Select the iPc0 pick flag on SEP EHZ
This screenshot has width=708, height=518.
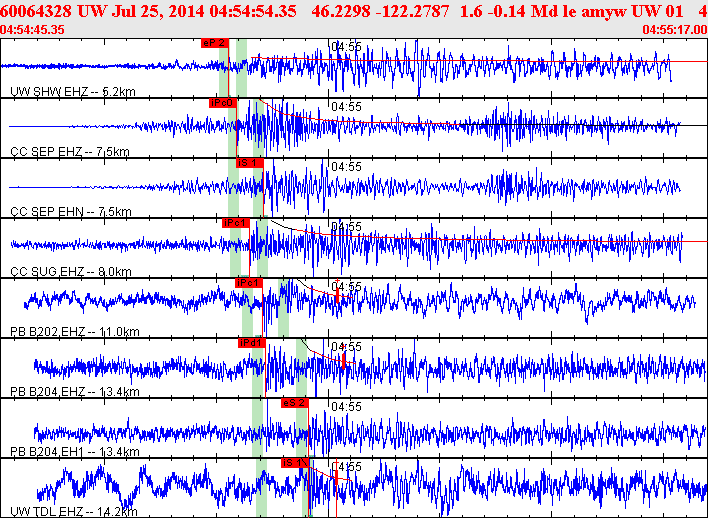coord(223,103)
